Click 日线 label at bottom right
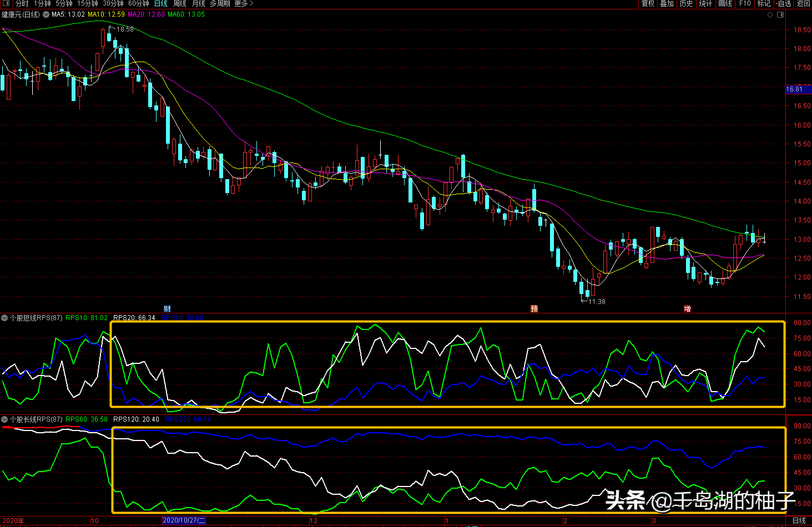 799,520
